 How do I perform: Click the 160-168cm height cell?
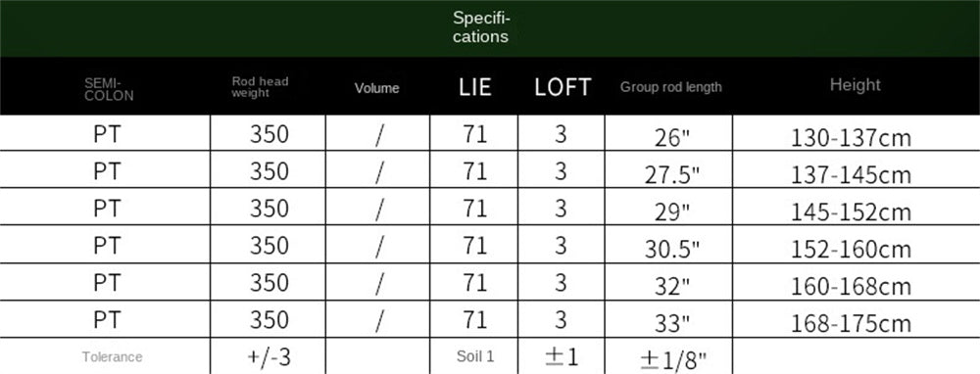point(851,287)
